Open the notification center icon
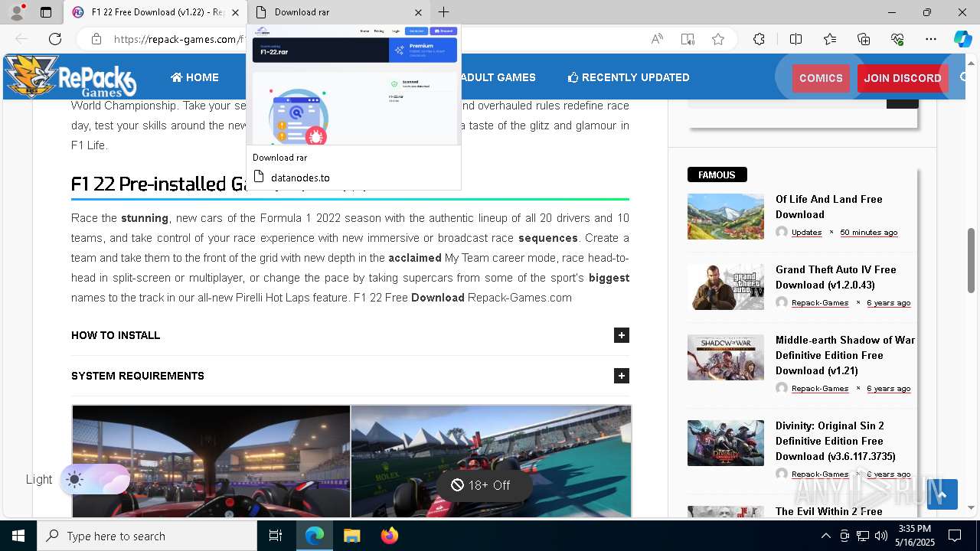 tap(955, 536)
